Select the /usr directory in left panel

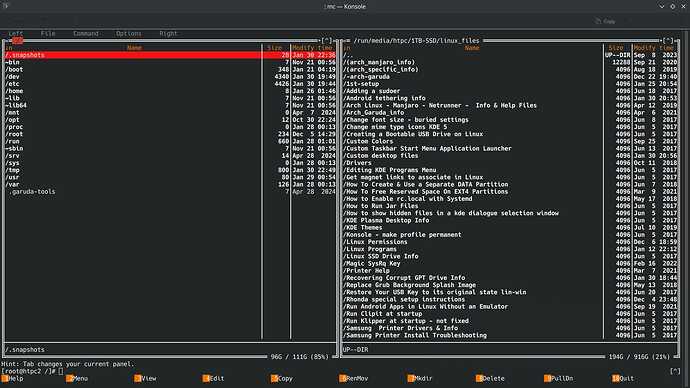point(170,177)
